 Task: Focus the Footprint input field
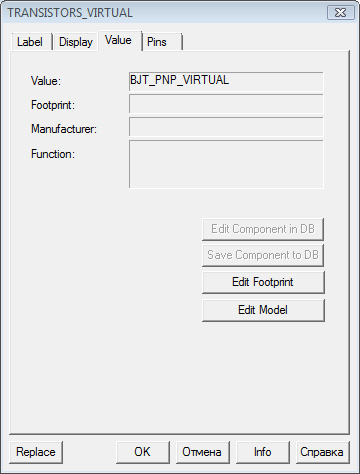[x=226, y=104]
